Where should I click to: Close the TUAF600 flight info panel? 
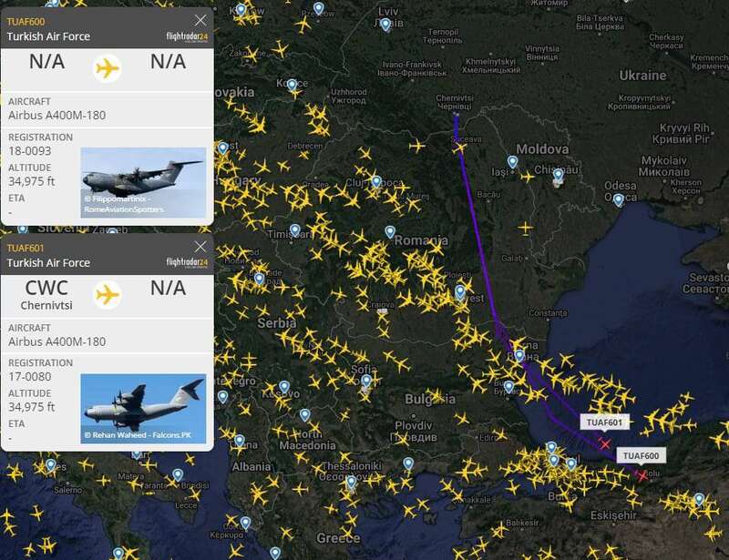(200, 20)
